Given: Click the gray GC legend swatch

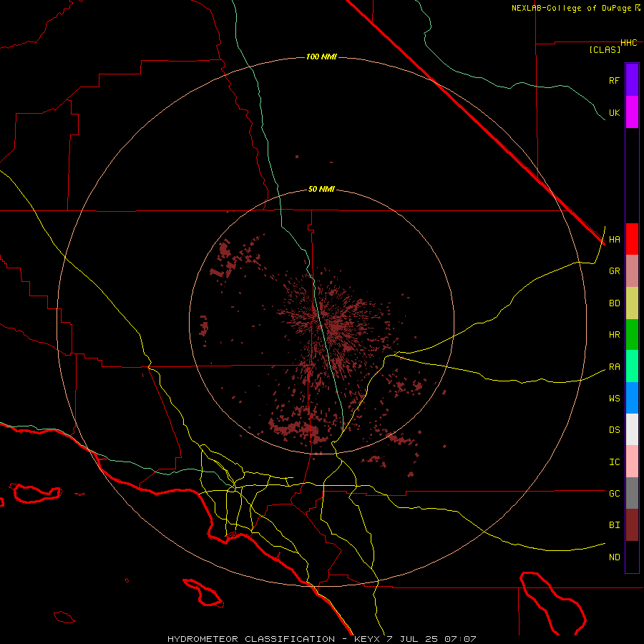Looking at the screenshot, I should tap(632, 493).
